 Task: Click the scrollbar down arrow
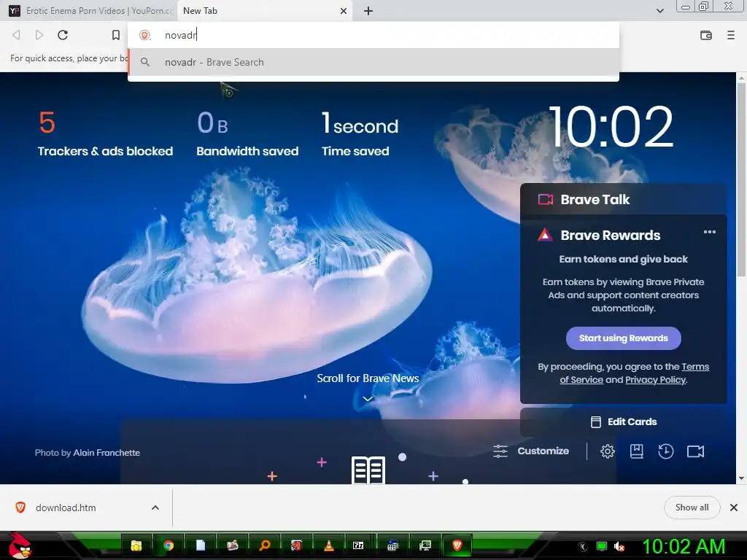[741, 478]
